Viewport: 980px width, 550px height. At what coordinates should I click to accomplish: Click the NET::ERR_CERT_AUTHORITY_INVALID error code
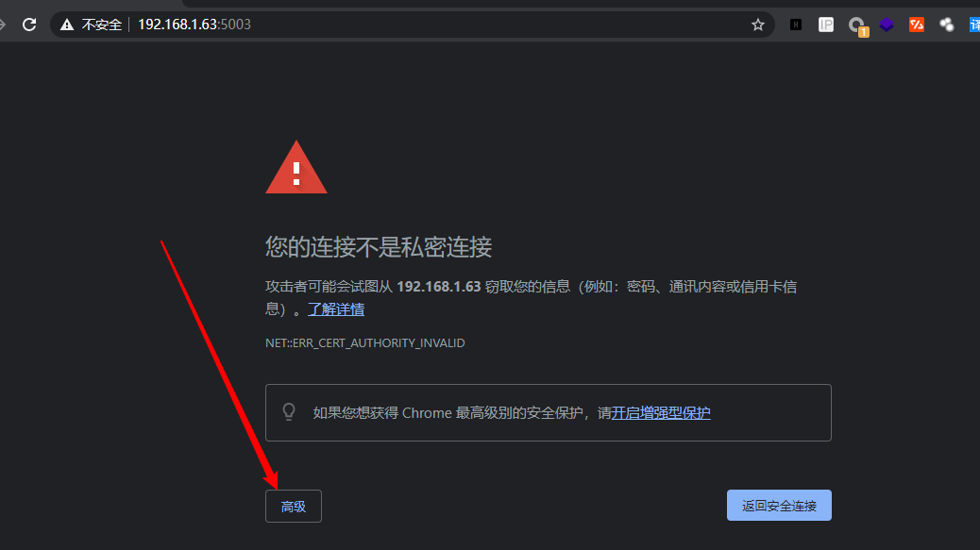(365, 342)
